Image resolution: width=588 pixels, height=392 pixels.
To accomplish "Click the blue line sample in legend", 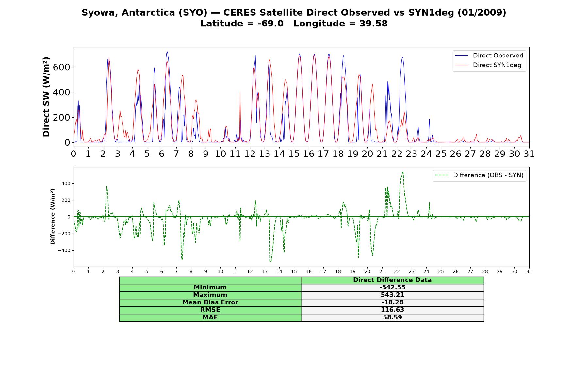I will pyautogui.click(x=462, y=56).
